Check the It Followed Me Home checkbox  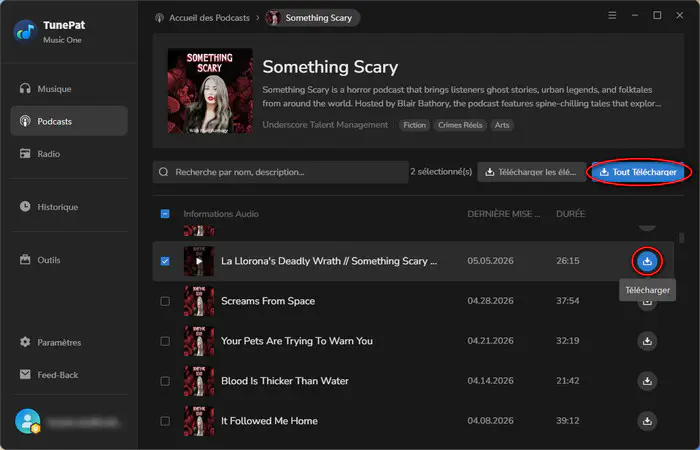pos(165,421)
